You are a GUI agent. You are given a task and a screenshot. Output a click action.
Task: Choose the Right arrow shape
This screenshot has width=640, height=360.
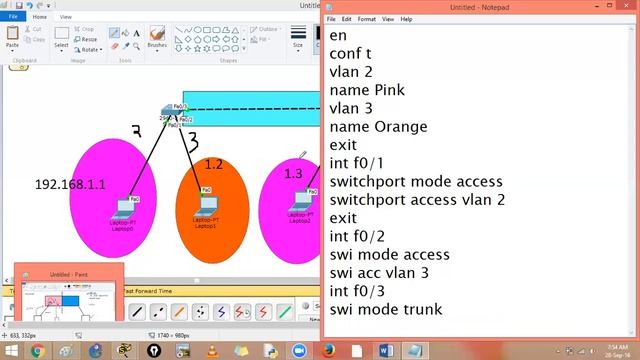click(216, 39)
